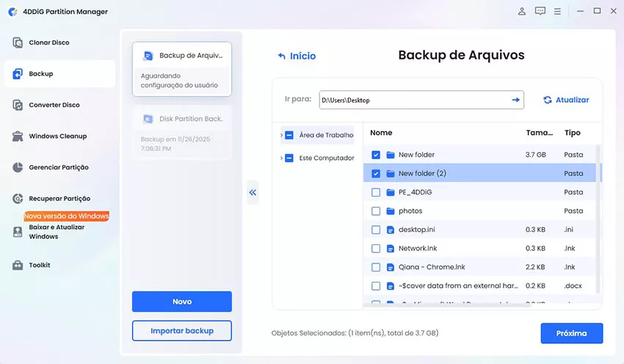
Task: Click the Este Computador tree label
Action: tap(327, 159)
